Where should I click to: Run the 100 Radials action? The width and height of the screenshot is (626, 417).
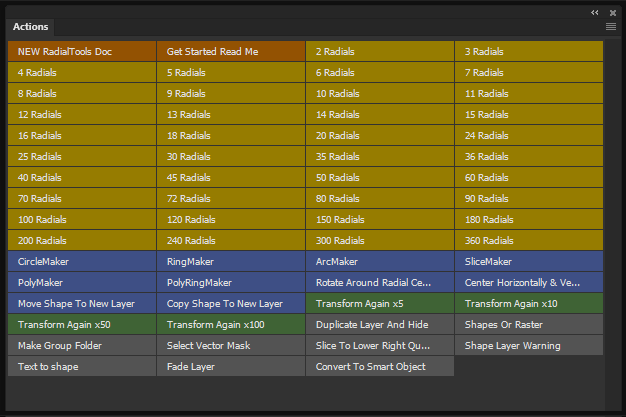pyautogui.click(x=82, y=219)
